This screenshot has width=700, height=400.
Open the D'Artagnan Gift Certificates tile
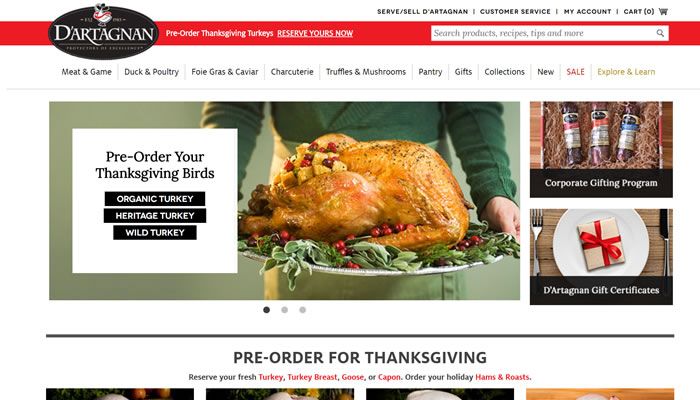[x=601, y=257]
